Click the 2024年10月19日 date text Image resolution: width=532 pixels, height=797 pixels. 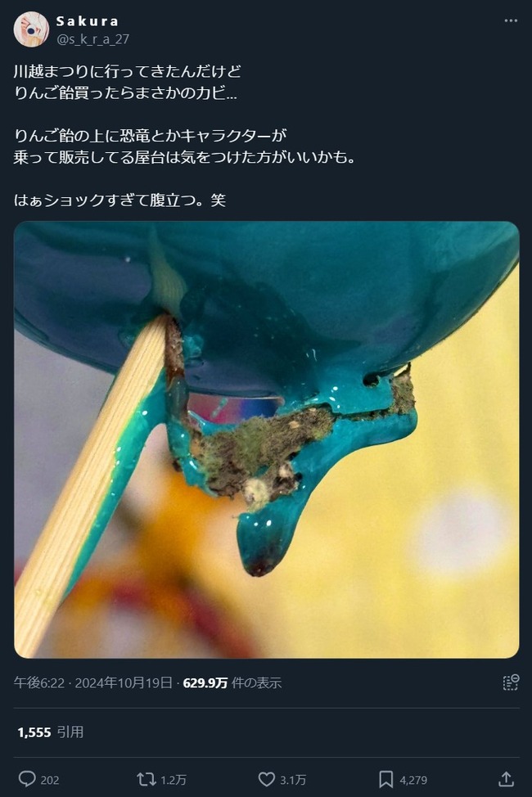pyautogui.click(x=124, y=682)
